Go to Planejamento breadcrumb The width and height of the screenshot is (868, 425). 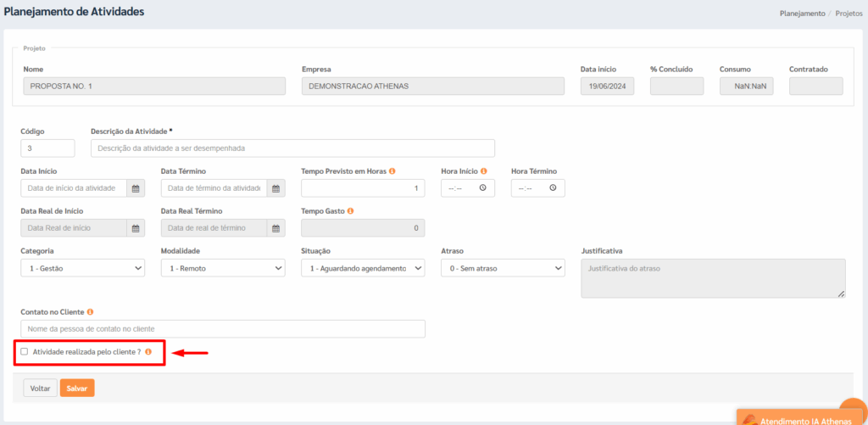(x=802, y=14)
